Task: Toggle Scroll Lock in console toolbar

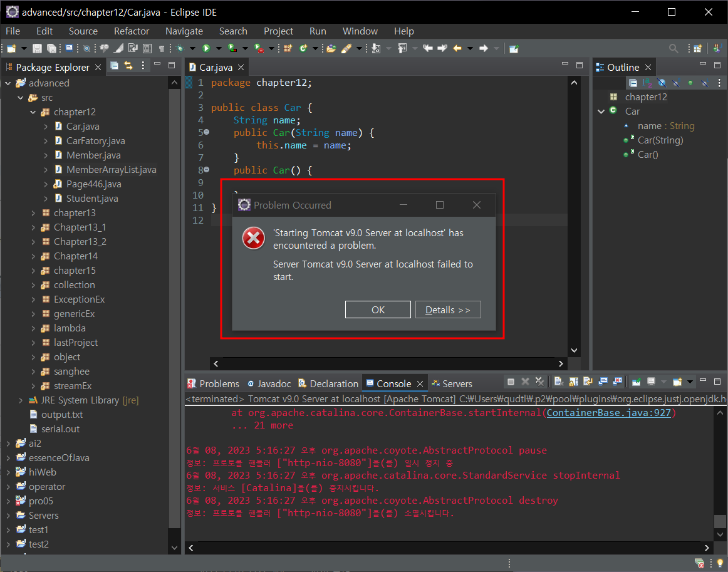Action: click(574, 382)
